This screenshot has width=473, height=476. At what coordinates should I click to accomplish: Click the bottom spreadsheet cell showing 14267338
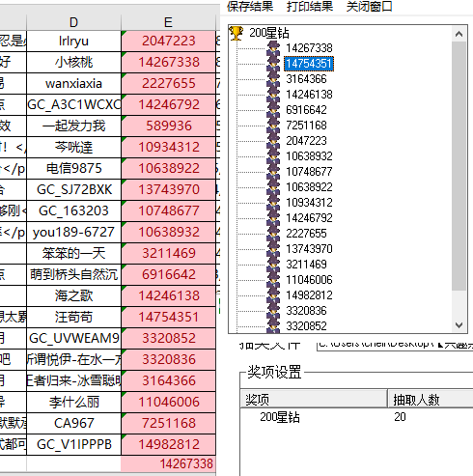pos(168,463)
